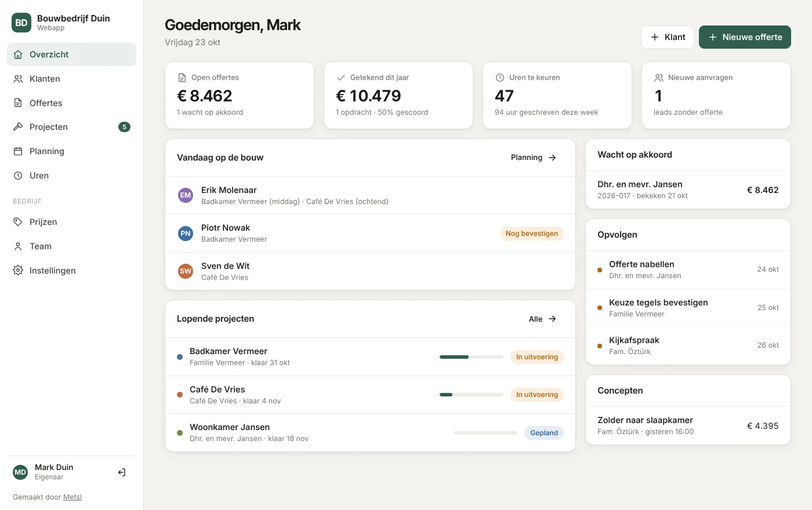Click the Nog bevestigen badge for Piotr Nowak

532,234
